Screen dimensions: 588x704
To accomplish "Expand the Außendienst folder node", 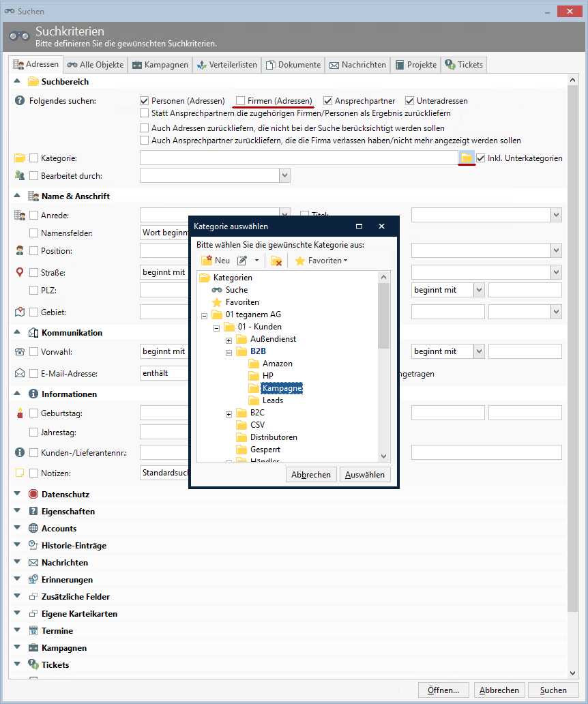I will 229,340.
